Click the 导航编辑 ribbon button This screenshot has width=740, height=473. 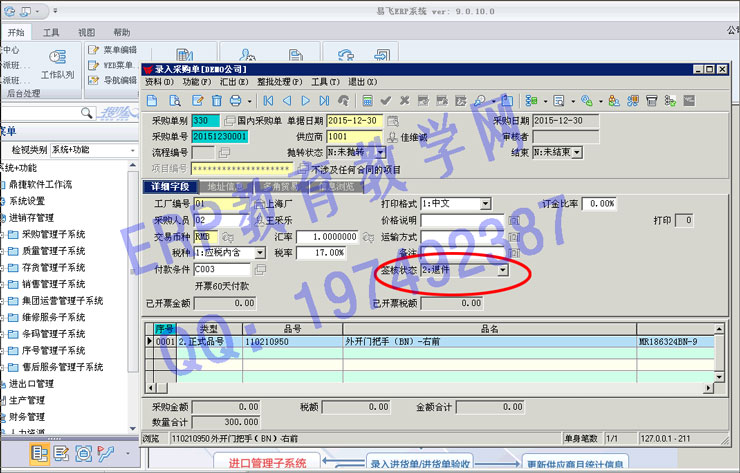point(113,80)
